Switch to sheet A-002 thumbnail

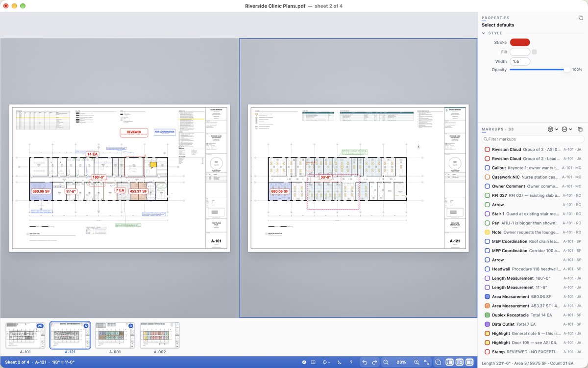[160, 336]
